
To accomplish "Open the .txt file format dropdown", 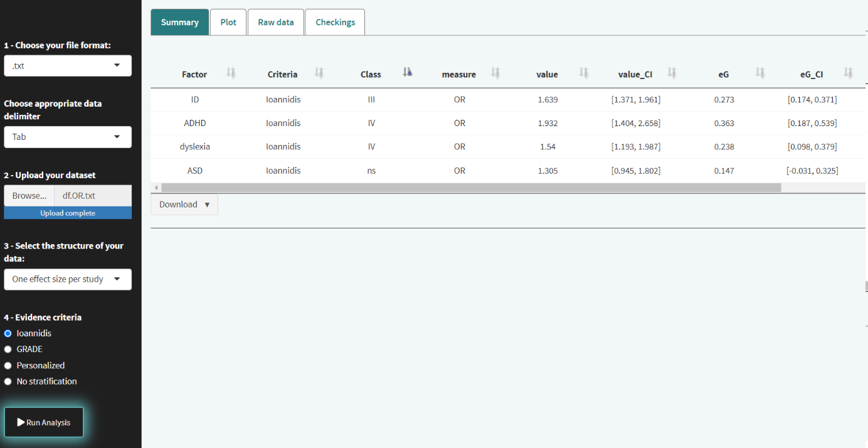I will point(68,66).
